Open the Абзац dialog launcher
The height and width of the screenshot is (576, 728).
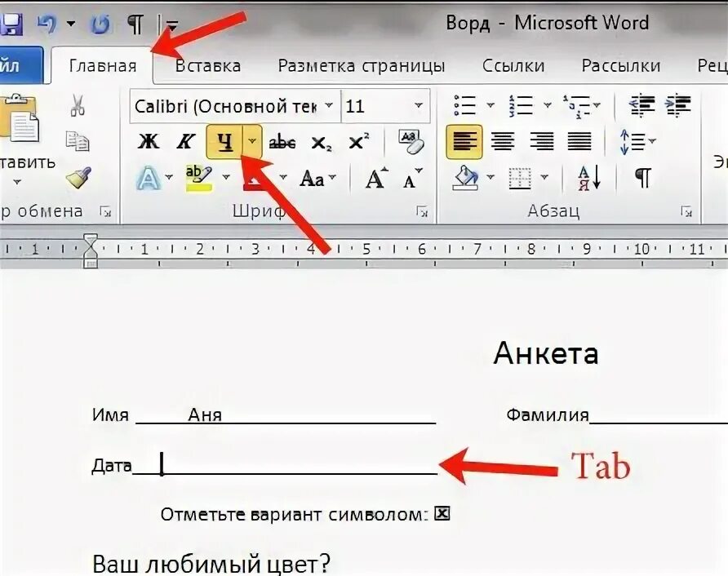tap(686, 212)
